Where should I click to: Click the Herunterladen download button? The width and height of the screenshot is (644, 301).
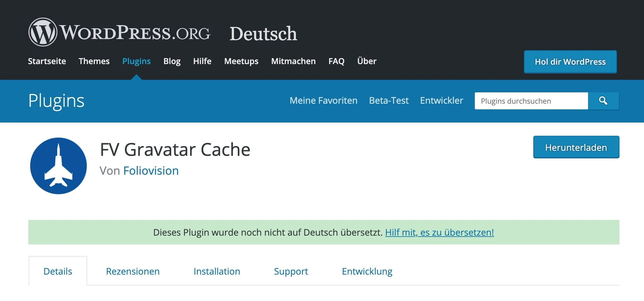point(576,147)
